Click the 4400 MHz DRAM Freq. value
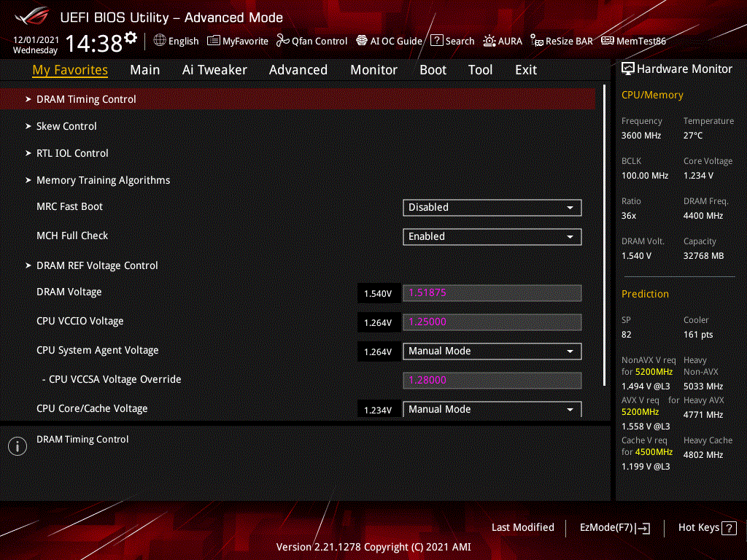The height and width of the screenshot is (560, 747). tap(703, 216)
